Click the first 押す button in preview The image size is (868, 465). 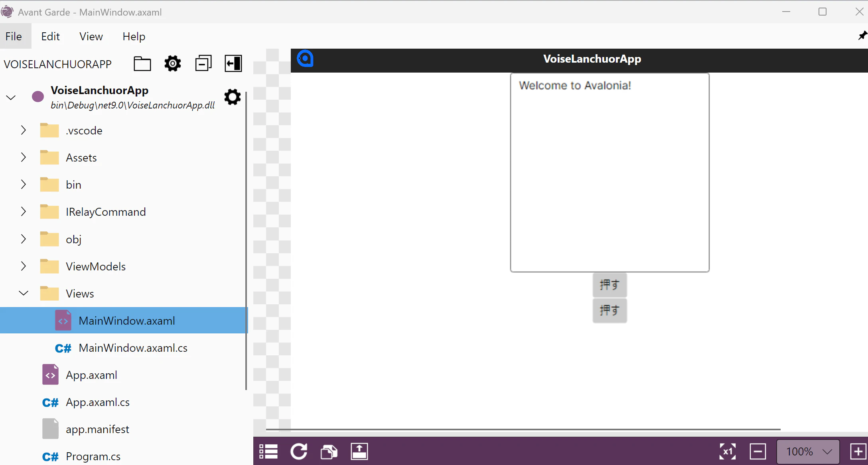(x=610, y=285)
